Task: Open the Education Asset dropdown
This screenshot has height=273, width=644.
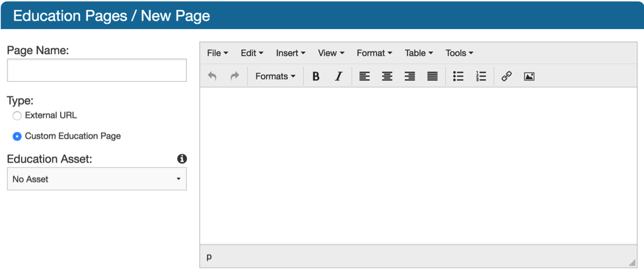Action: pos(96,179)
